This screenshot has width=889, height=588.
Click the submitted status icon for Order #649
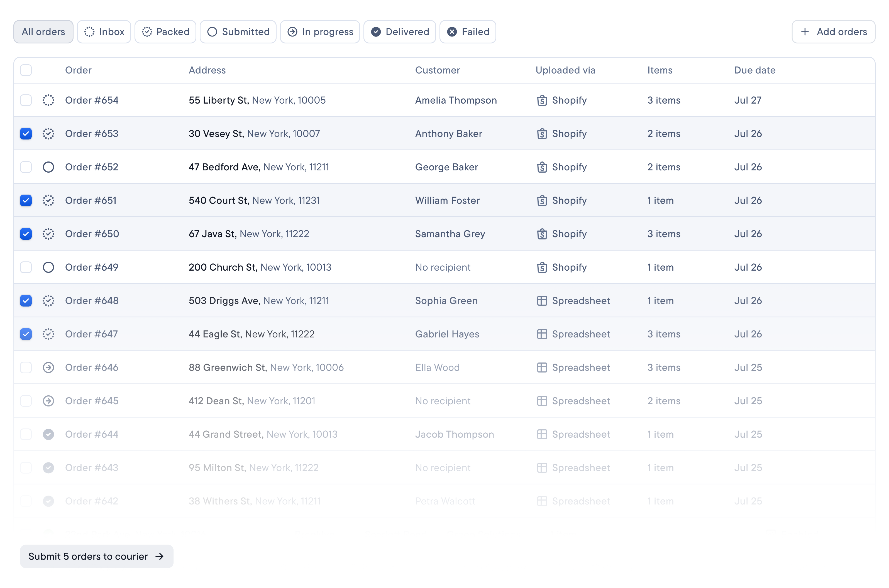pyautogui.click(x=48, y=267)
